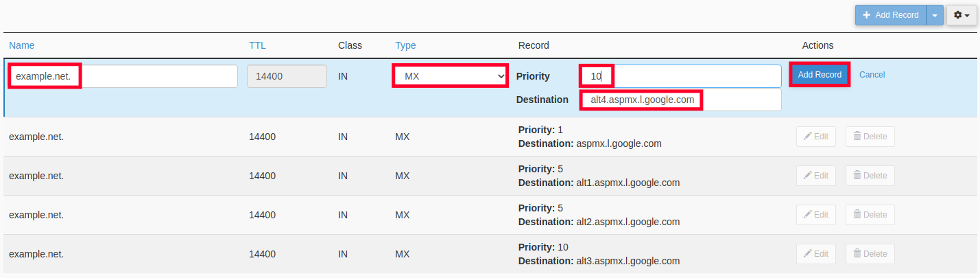Click the Priority input field
The image size is (980, 278).
click(680, 76)
